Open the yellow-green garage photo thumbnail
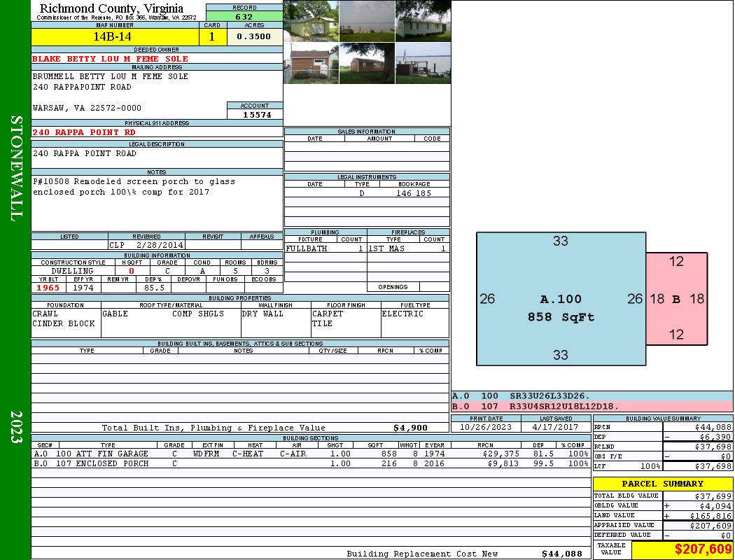The width and height of the screenshot is (735, 560). pos(311,21)
